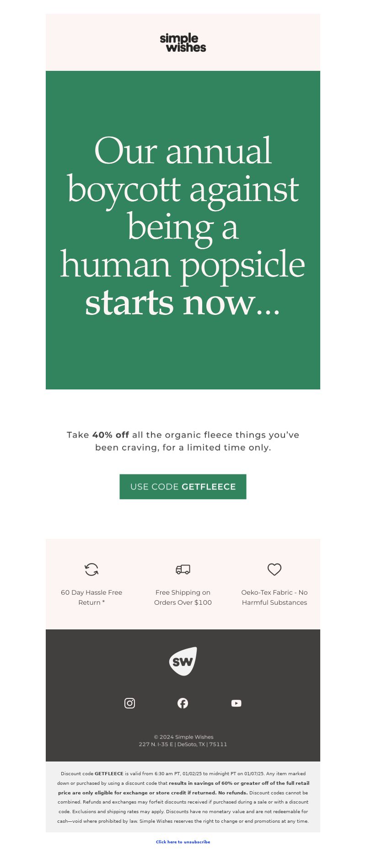Click the DeSoto, TX address line
Screen dimensions: 366x868
183,744
